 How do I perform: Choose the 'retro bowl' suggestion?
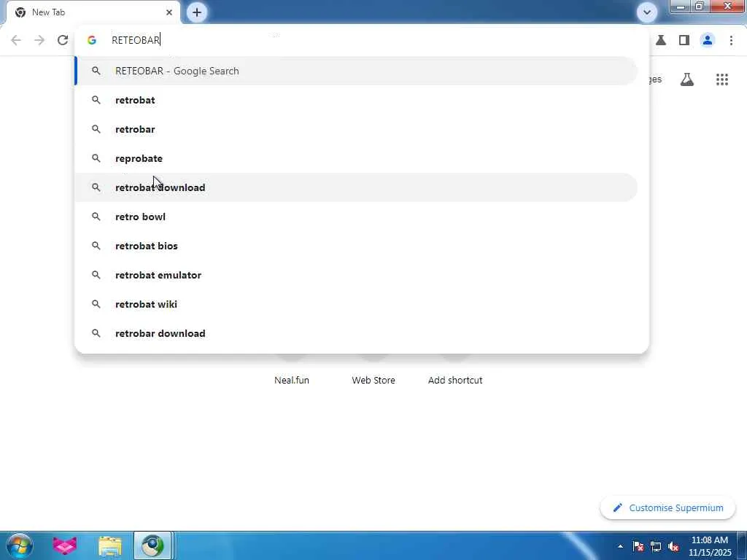pyautogui.click(x=356, y=217)
